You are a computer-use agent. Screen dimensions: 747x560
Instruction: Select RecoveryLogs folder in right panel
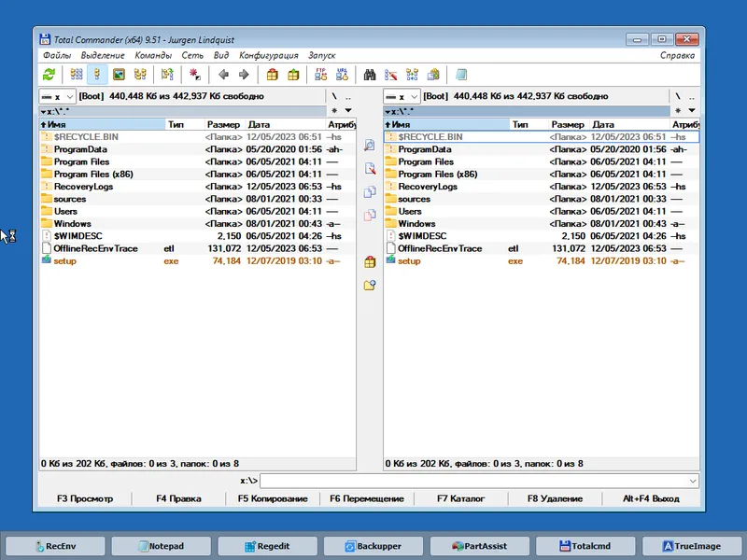pos(542,186)
